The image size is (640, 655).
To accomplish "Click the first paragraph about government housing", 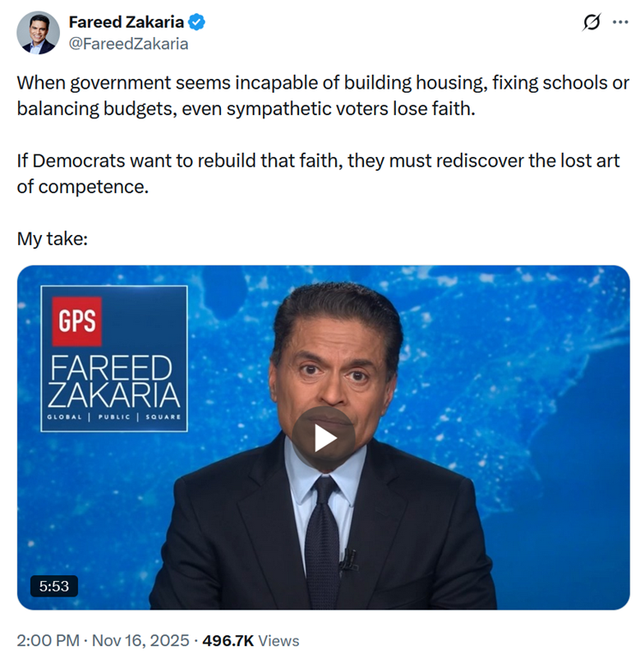I will click(x=320, y=94).
